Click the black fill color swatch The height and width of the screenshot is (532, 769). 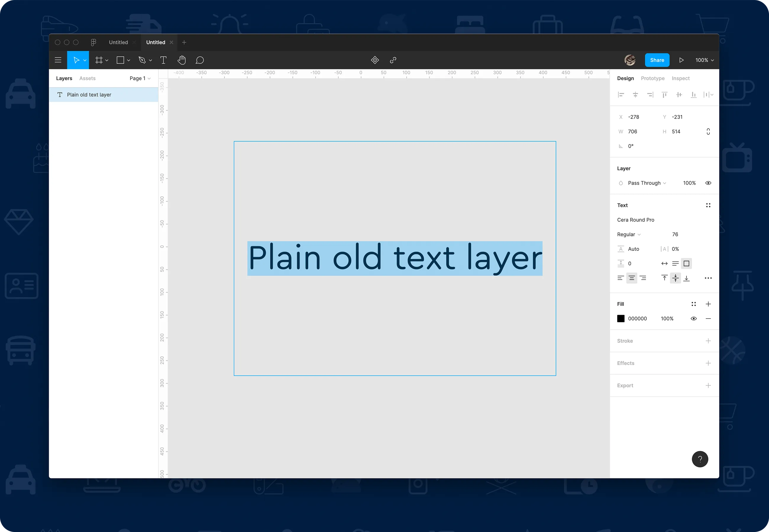coord(621,318)
